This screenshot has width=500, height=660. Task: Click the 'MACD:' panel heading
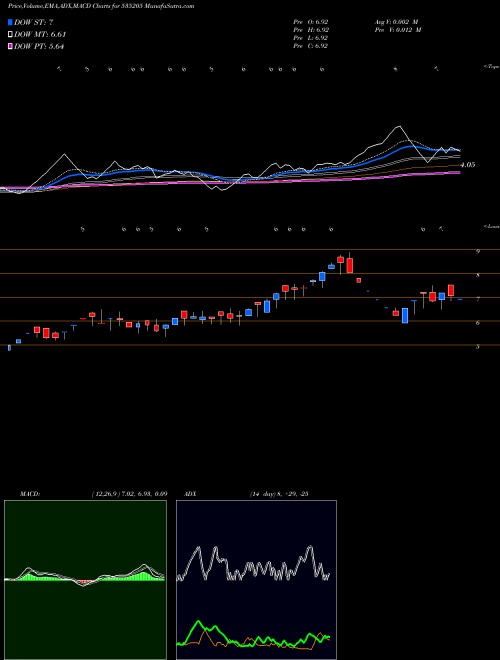pyautogui.click(x=30, y=494)
